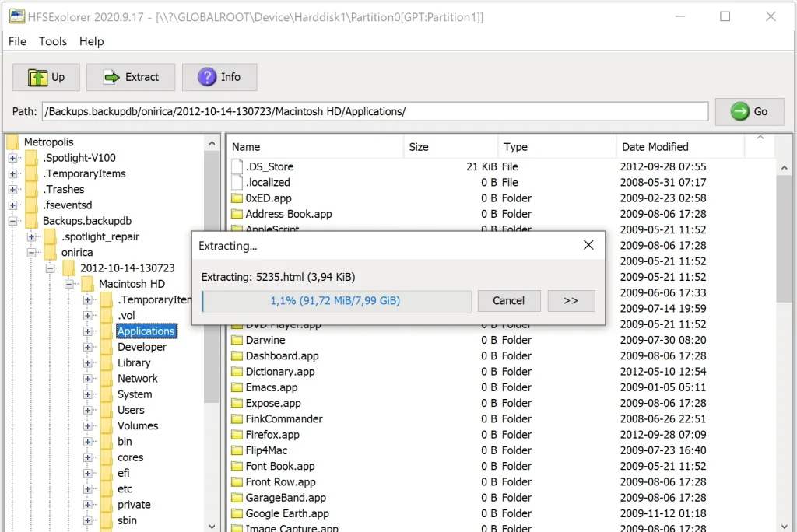Expand the .Spotlight-V100 tree node

[x=12, y=158]
